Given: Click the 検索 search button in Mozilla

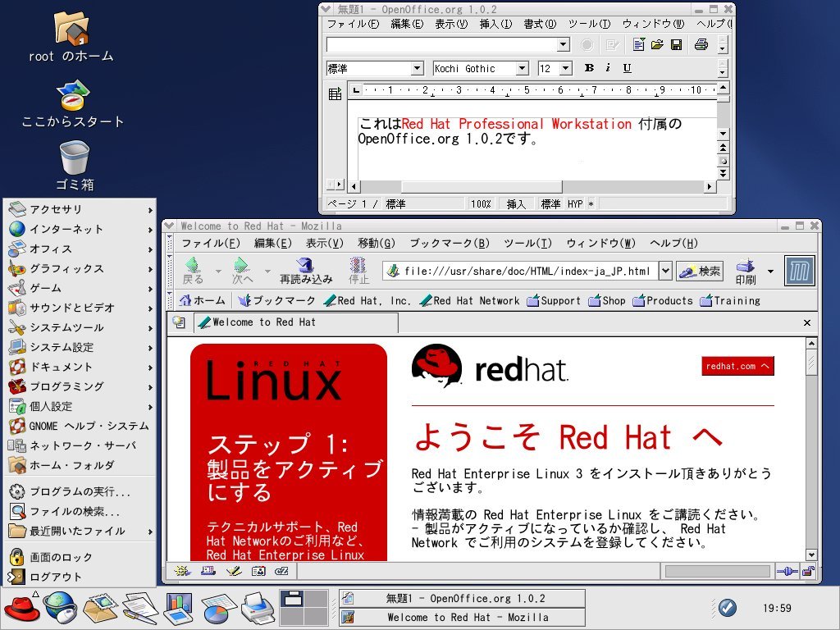Looking at the screenshot, I should tap(700, 271).
